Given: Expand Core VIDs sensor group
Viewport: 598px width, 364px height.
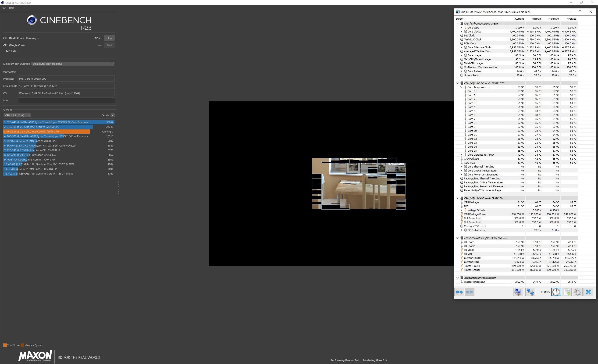Looking at the screenshot, I should pos(461,27).
